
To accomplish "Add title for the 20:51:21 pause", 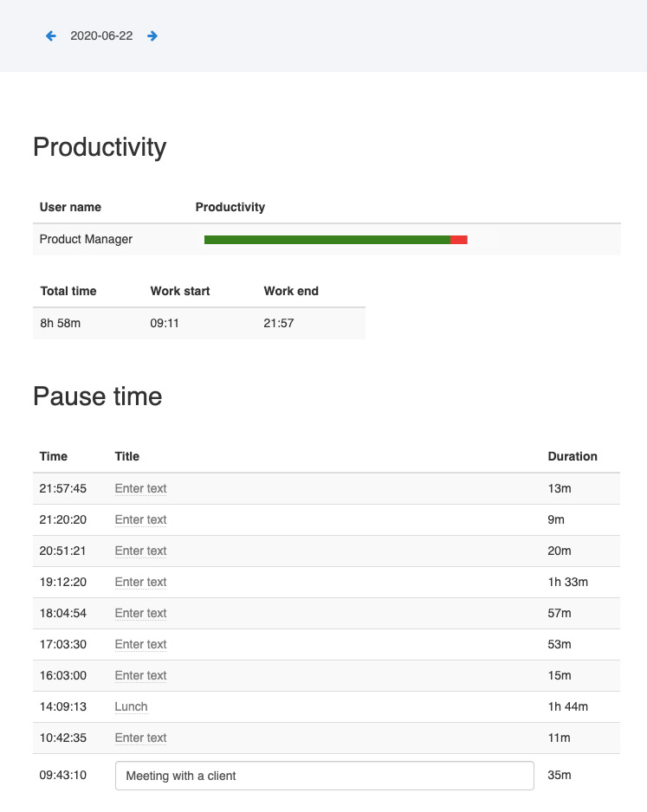I will [x=140, y=551].
